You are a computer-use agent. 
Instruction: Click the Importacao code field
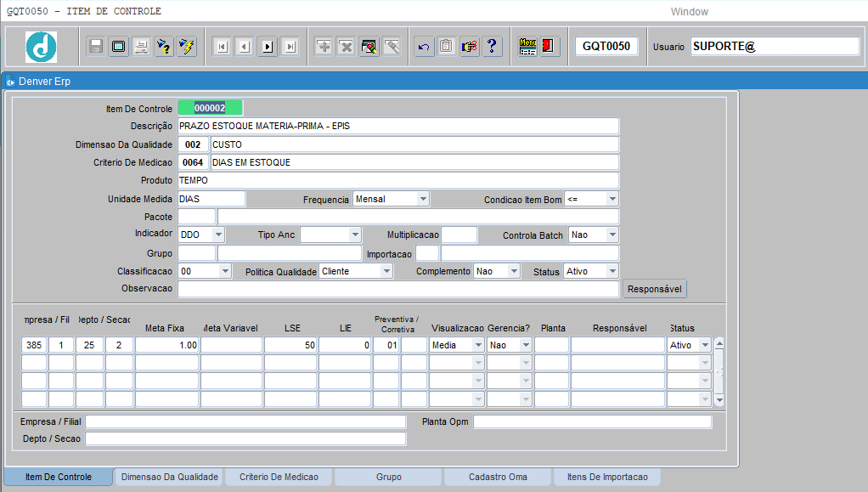point(427,253)
